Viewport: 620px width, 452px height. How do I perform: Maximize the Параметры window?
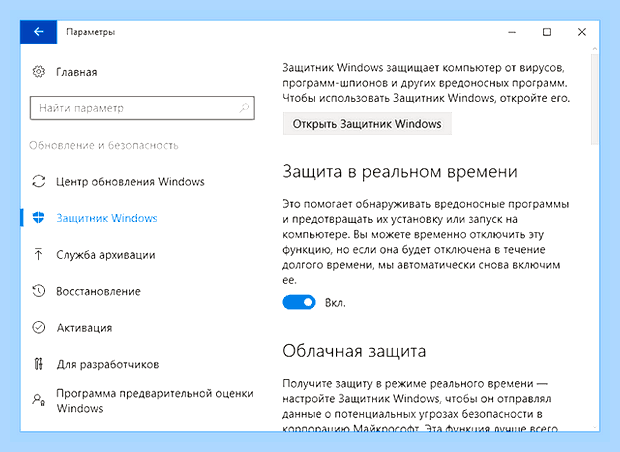point(547,32)
